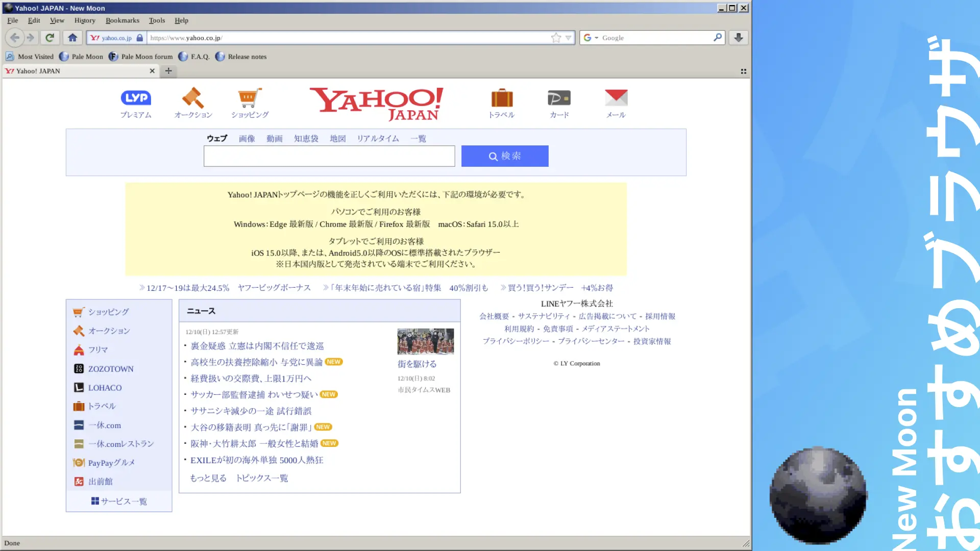Expand the URL bar history dropdown

569,37
